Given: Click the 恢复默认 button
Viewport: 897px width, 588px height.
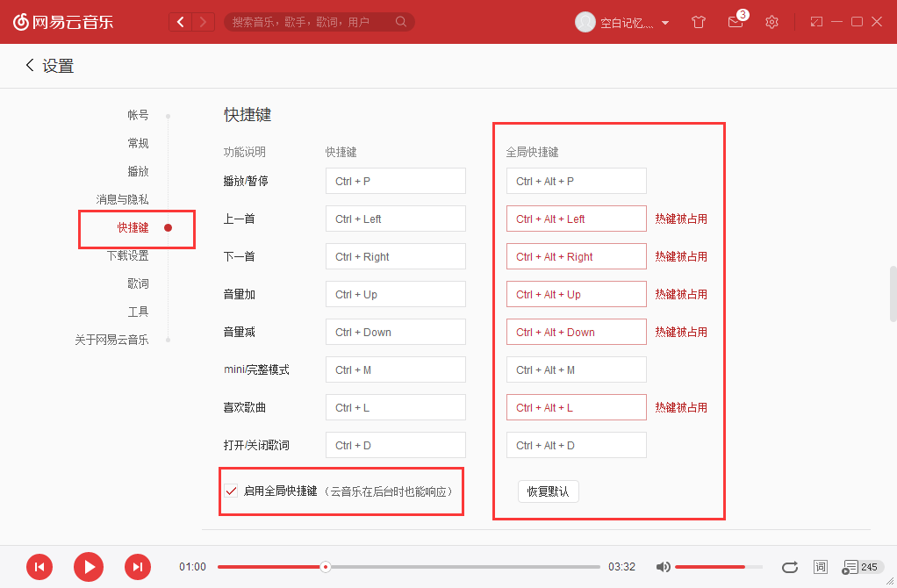Looking at the screenshot, I should coord(548,491).
